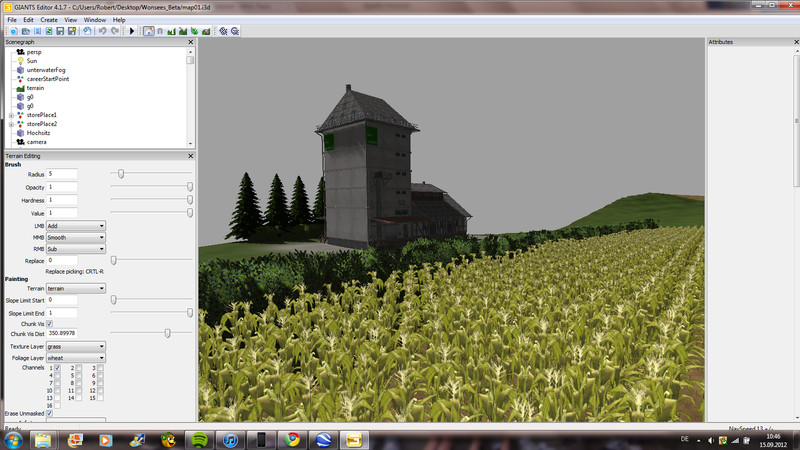The height and width of the screenshot is (450, 800).
Task: Click the first gear icon in toolbar
Action: (x=223, y=31)
